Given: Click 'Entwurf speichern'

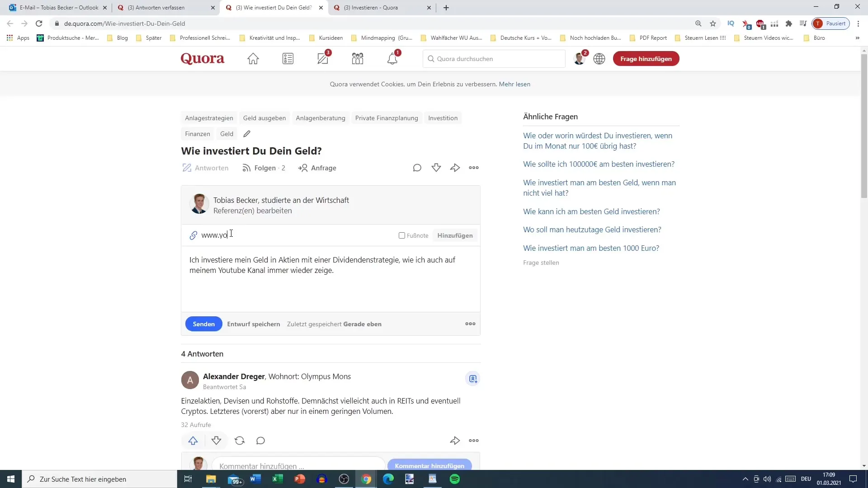Looking at the screenshot, I should pyautogui.click(x=254, y=324).
